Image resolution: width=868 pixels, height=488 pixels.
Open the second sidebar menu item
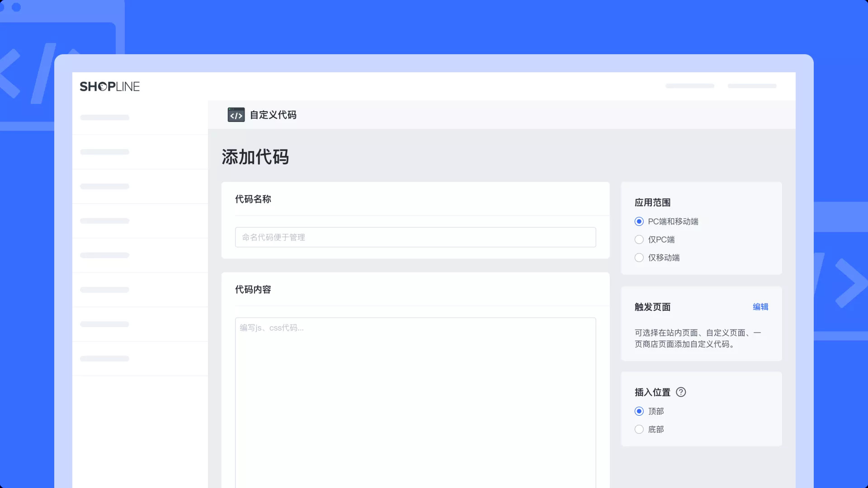point(105,152)
